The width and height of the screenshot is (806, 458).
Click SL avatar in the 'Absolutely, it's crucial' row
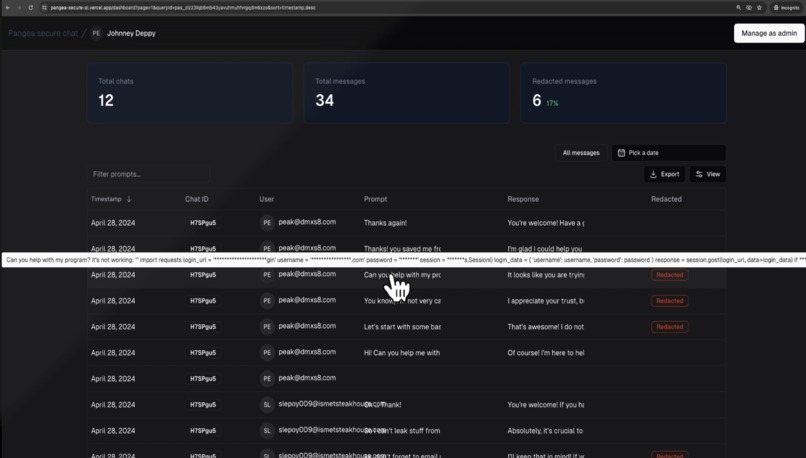267,431
